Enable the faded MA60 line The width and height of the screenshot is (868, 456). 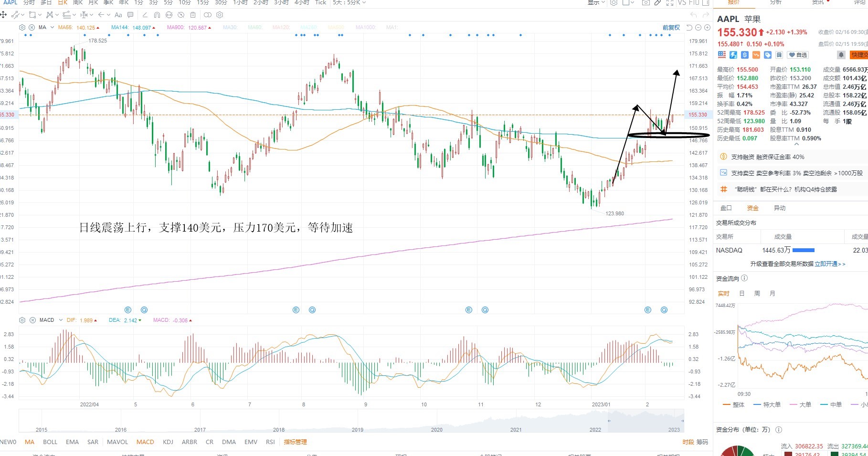click(255, 27)
